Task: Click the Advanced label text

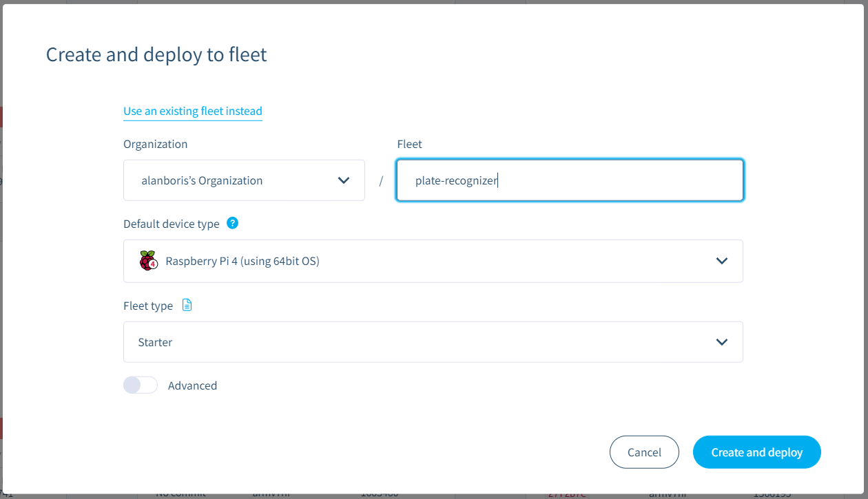Action: 192,385
